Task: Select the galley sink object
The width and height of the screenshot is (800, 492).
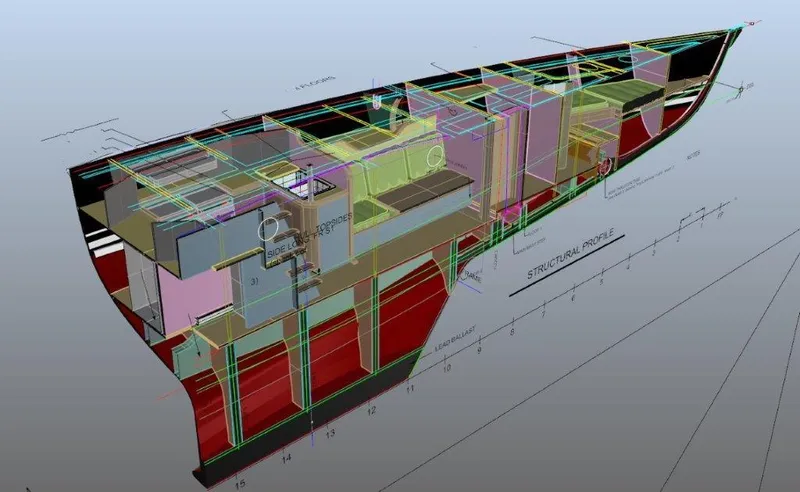Action: click(x=306, y=183)
